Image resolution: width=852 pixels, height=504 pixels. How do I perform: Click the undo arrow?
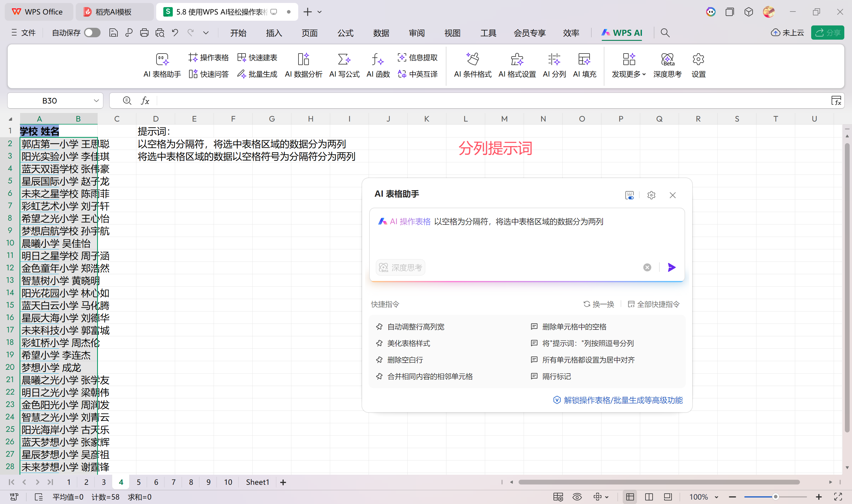175,33
